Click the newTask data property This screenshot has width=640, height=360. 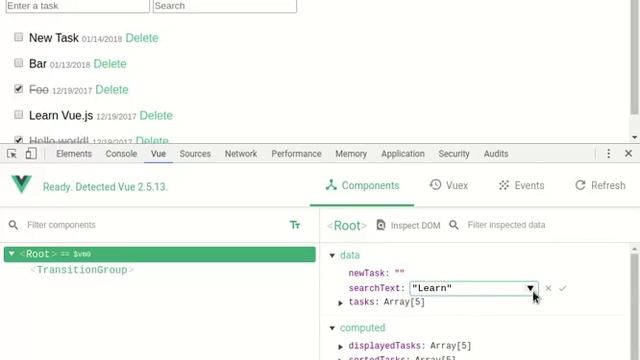pyautogui.click(x=376, y=273)
